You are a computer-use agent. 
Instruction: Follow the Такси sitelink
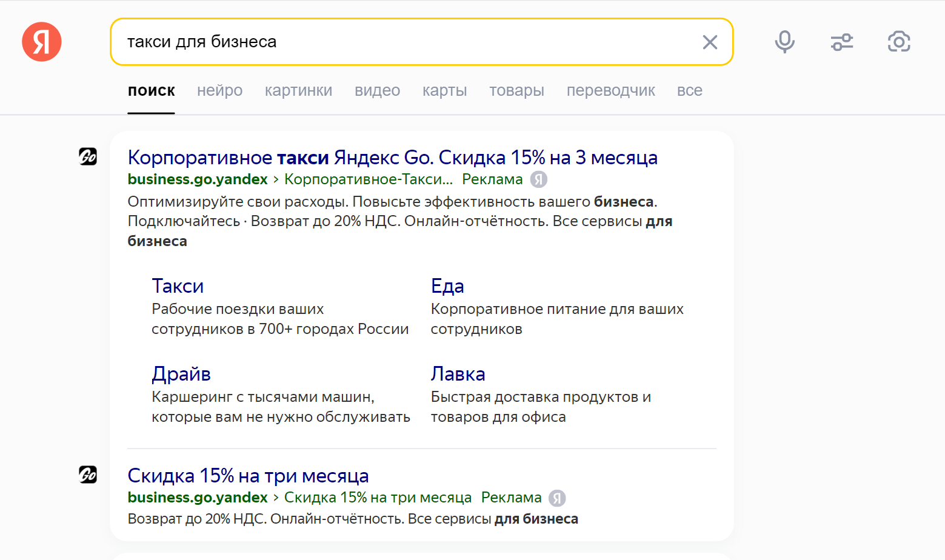coord(177,285)
